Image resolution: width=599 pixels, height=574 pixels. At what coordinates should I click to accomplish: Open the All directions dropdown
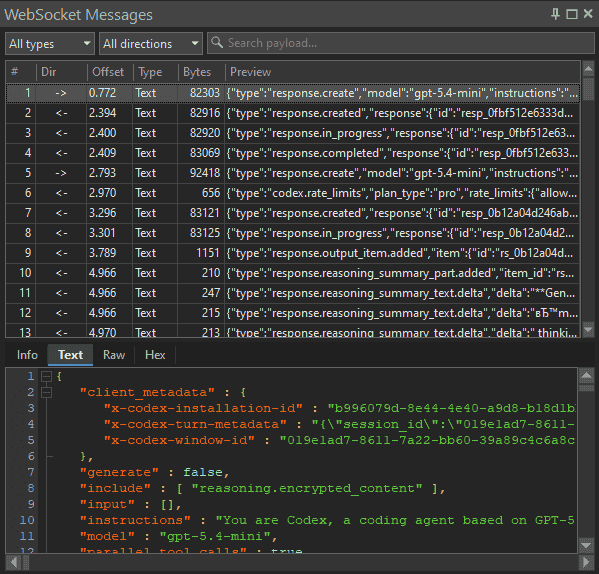pyautogui.click(x=151, y=44)
